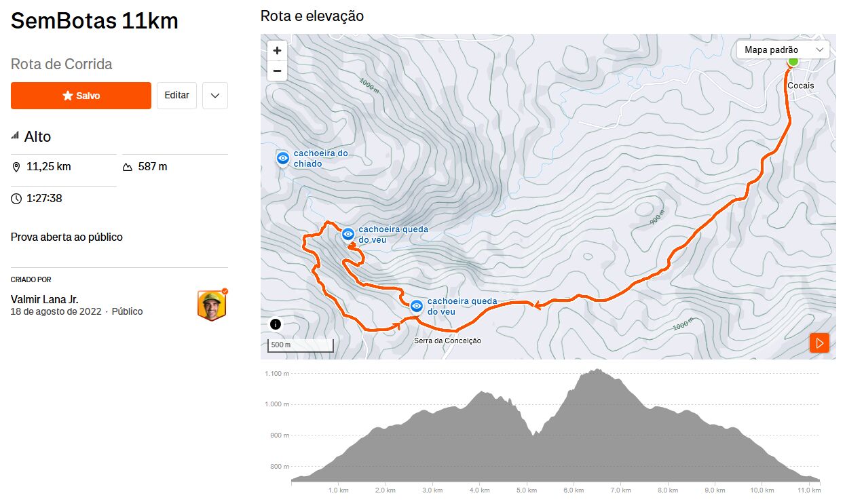Click the lower cachoeira queda do veu marker
This screenshot has width=845, height=504.
click(x=417, y=306)
